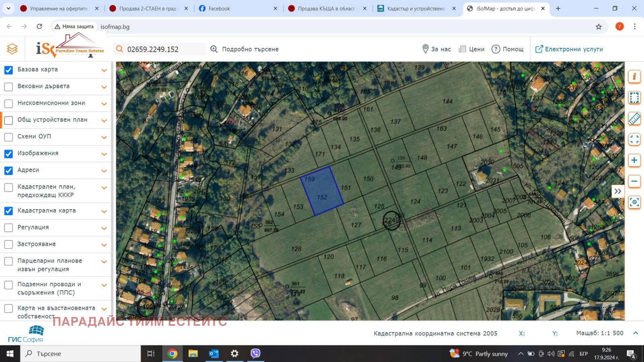Image resolution: width=644 pixels, height=362 pixels.
Task: Open the Кадастър и устройствено tab
Action: (x=416, y=8)
